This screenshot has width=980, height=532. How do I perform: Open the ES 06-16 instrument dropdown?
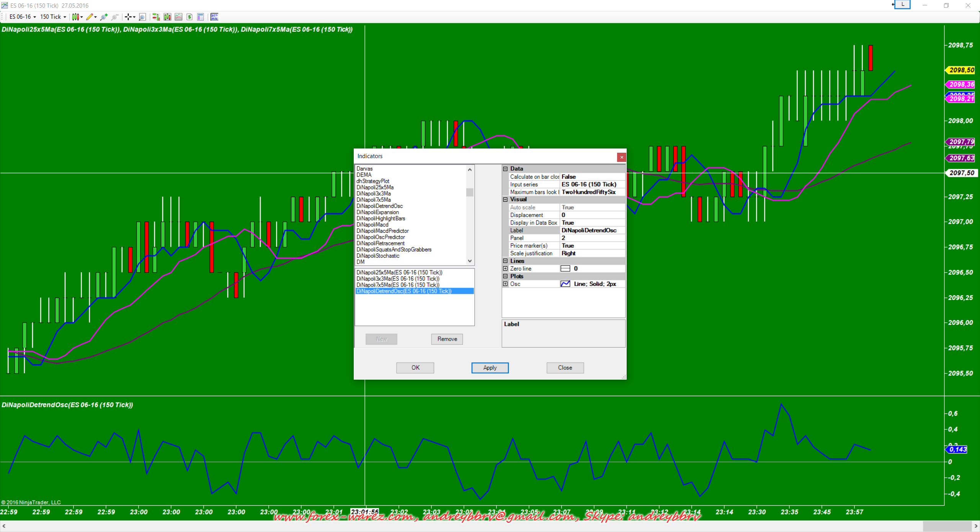click(x=23, y=17)
